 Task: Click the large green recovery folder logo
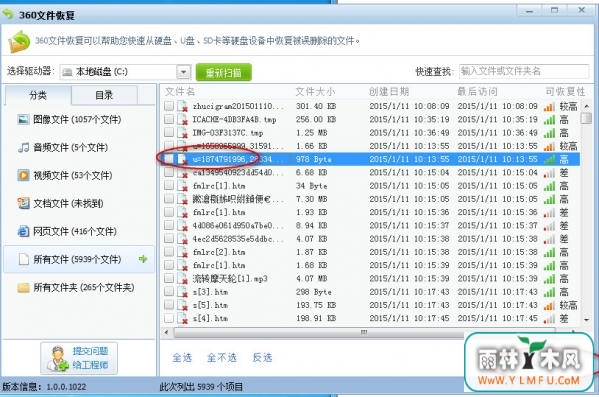coord(19,41)
